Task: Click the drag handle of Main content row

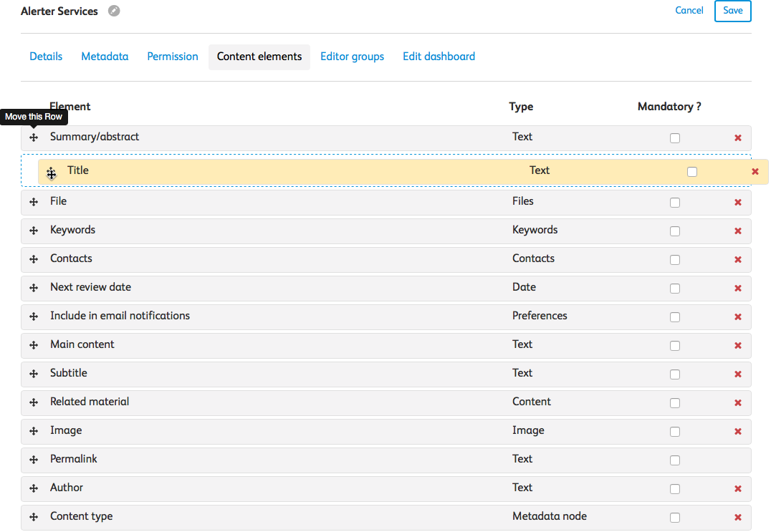Action: 34,346
